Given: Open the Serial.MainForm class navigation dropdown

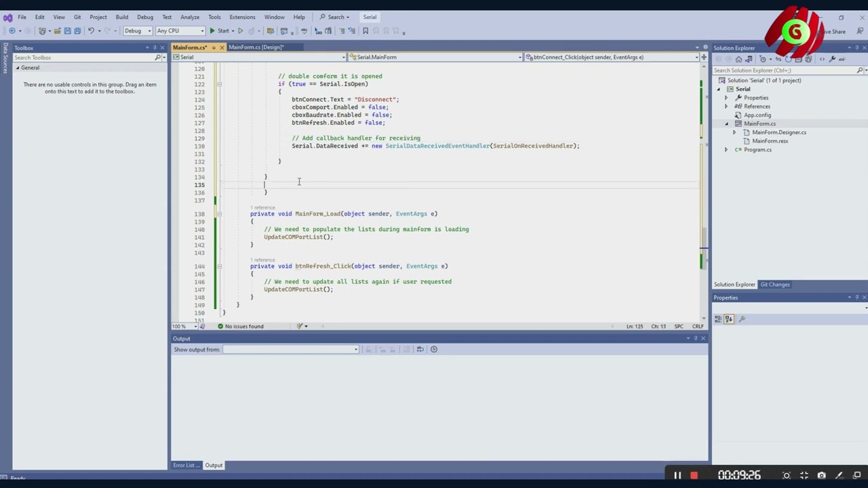Looking at the screenshot, I should 435,57.
